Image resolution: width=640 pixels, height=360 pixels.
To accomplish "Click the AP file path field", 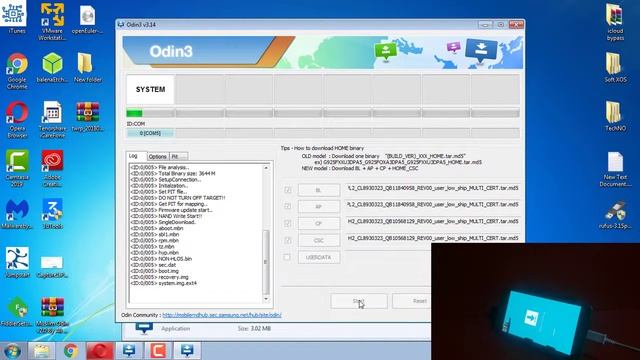I will pyautogui.click(x=433, y=204).
